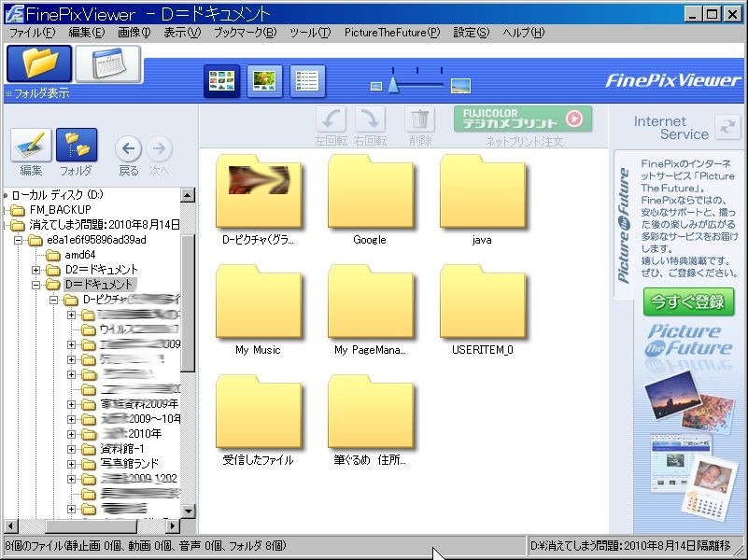Open the calendar view icon
This screenshot has height=560, width=748.
click(107, 63)
